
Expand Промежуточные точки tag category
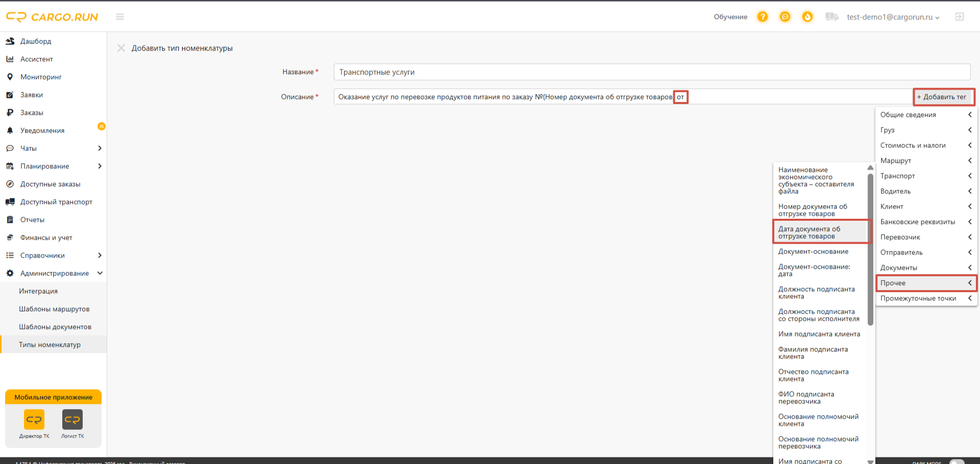tap(926, 298)
